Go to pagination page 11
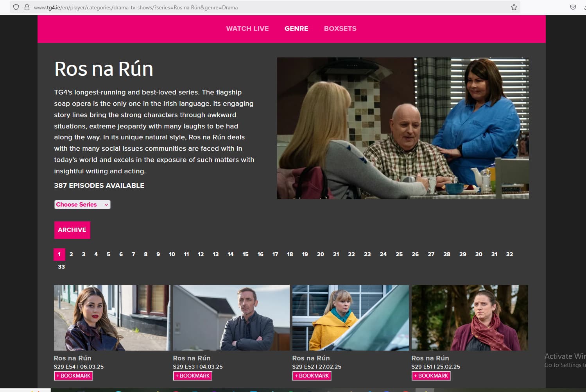Screen dimensions: 586x392 (x=186, y=254)
